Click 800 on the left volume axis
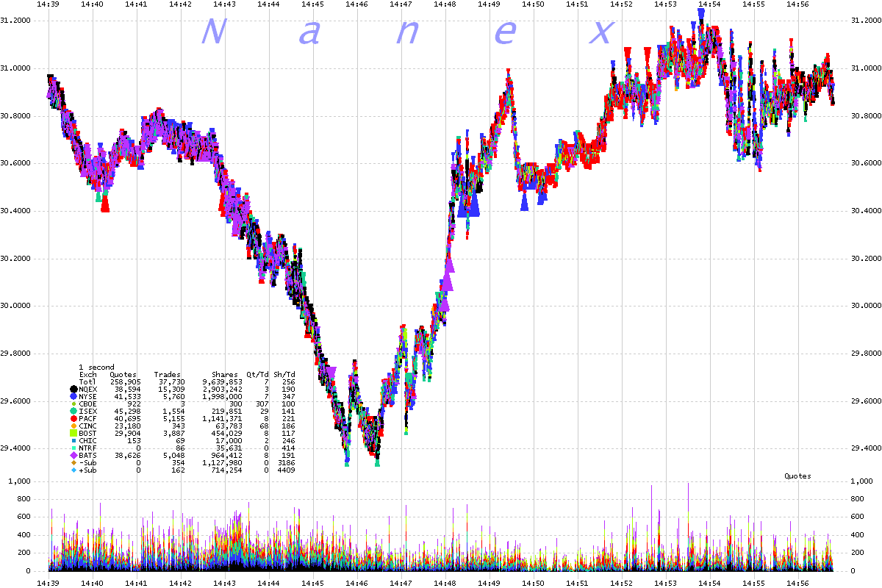This screenshot has width=882, height=588. (25, 499)
